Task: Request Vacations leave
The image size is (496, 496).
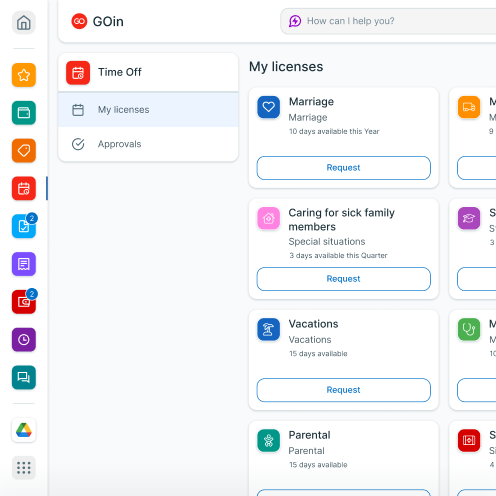Action: pyautogui.click(x=344, y=390)
